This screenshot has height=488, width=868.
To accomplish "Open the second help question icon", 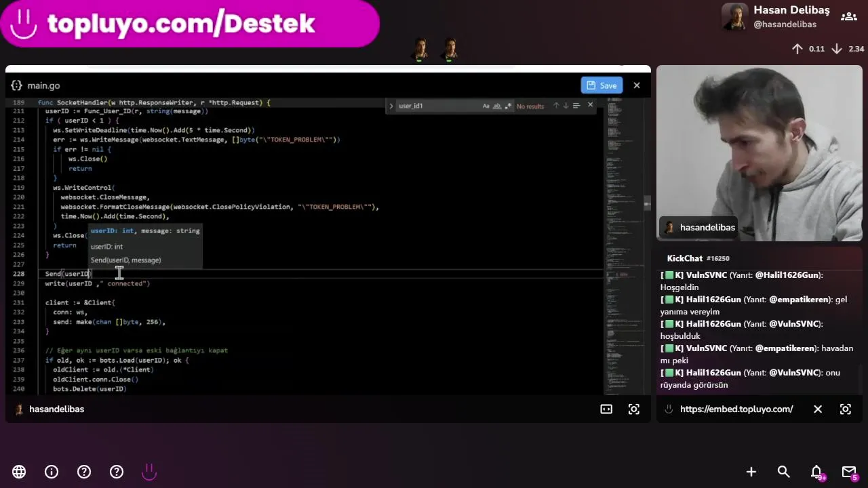I will 117,472.
